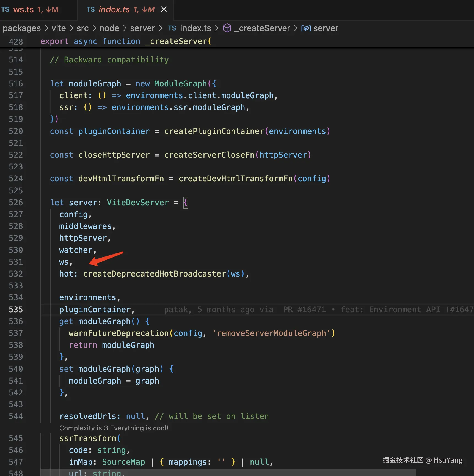This screenshot has height=476, width=474.
Task: Click the 'will be set on listen' comment
Action: pos(212,416)
